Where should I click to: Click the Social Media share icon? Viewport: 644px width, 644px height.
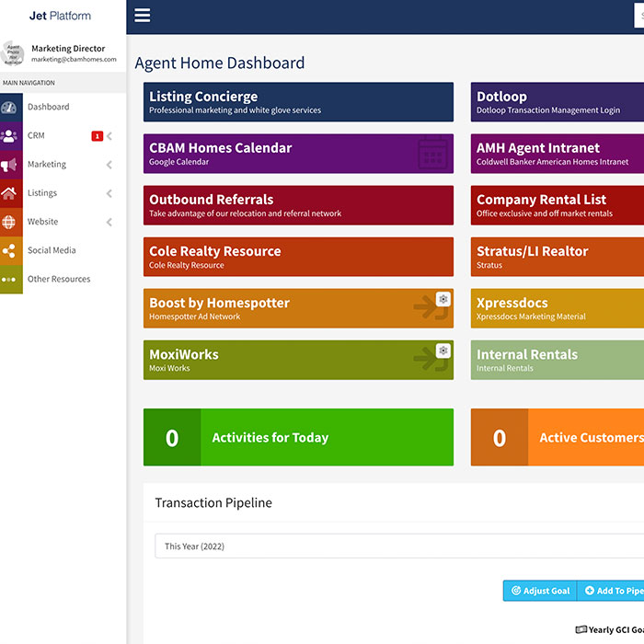pos(10,250)
